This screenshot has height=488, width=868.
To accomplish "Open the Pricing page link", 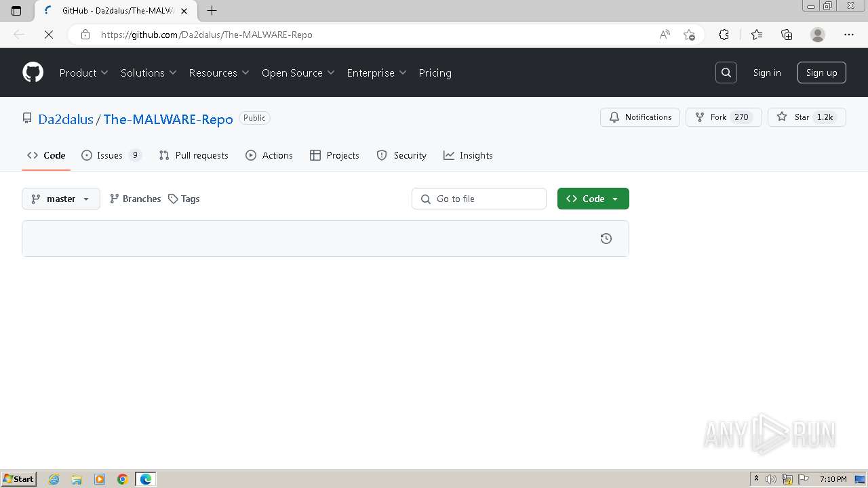I will [435, 73].
